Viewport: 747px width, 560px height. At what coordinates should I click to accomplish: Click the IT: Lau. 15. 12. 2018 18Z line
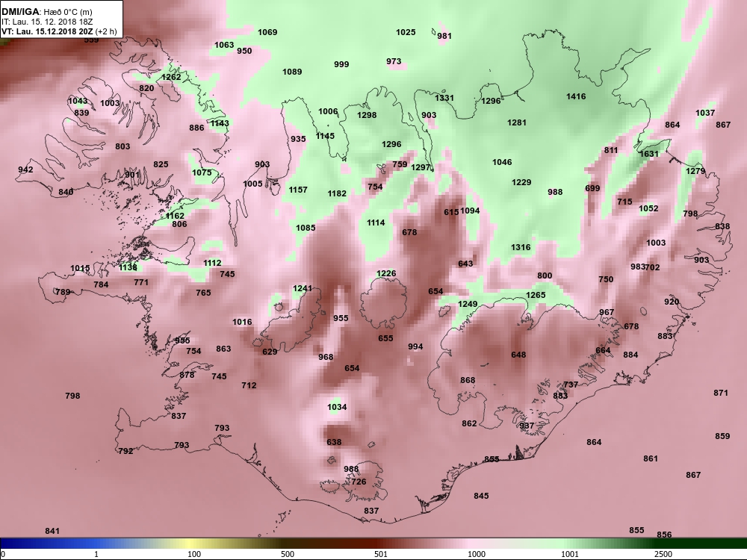coord(46,22)
